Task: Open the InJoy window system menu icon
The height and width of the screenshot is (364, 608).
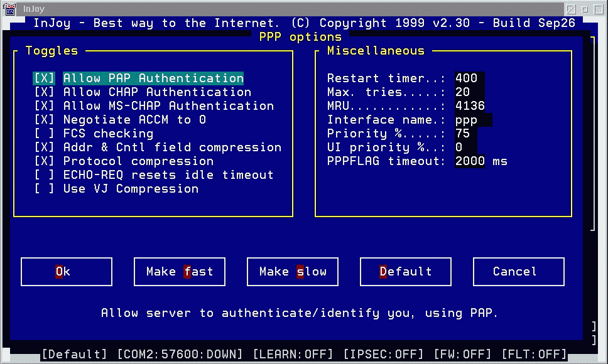Action: point(9,9)
